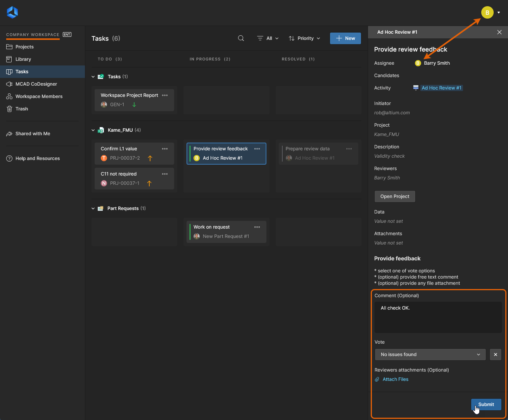
Task: Click the Open Project button
Action: [395, 196]
